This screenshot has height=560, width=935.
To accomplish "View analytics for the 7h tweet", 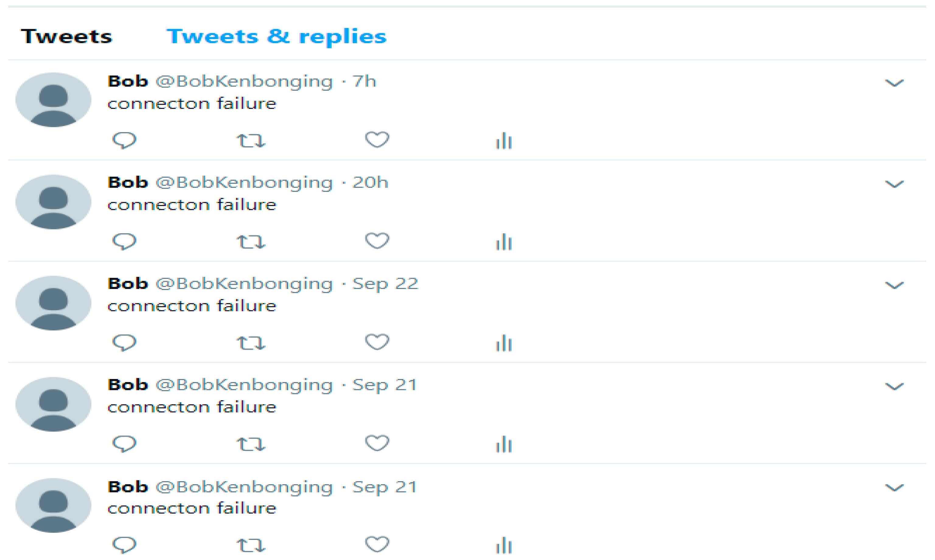I will click(x=504, y=141).
